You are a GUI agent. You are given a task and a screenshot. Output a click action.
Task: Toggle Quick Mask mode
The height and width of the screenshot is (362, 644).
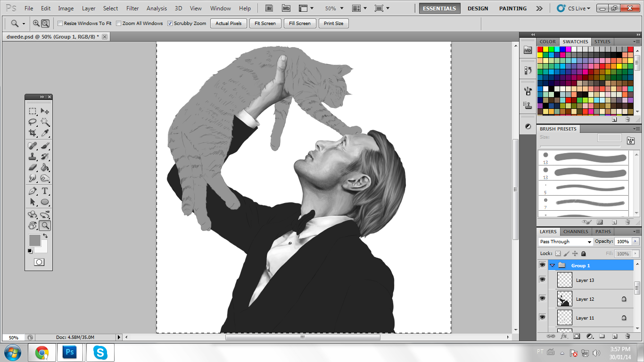pyautogui.click(x=39, y=262)
